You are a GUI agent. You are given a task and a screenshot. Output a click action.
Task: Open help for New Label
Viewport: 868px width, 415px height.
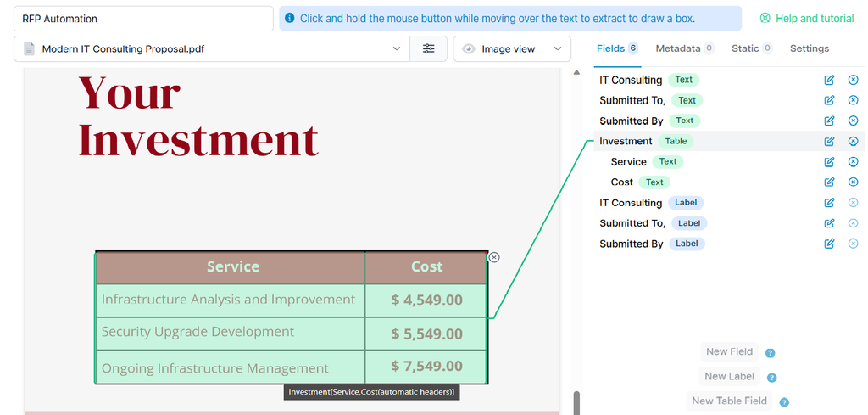(x=771, y=378)
